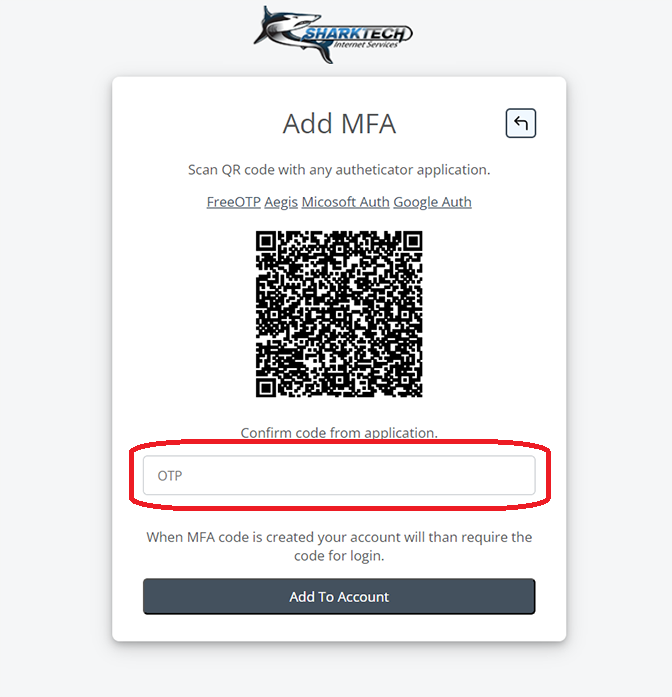
Task: Click the shark figure in the logo
Action: point(289,34)
